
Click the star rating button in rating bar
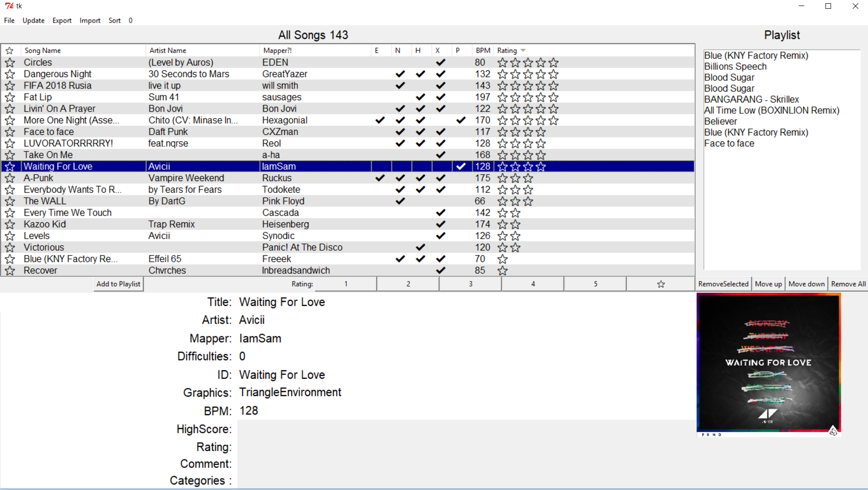click(661, 284)
